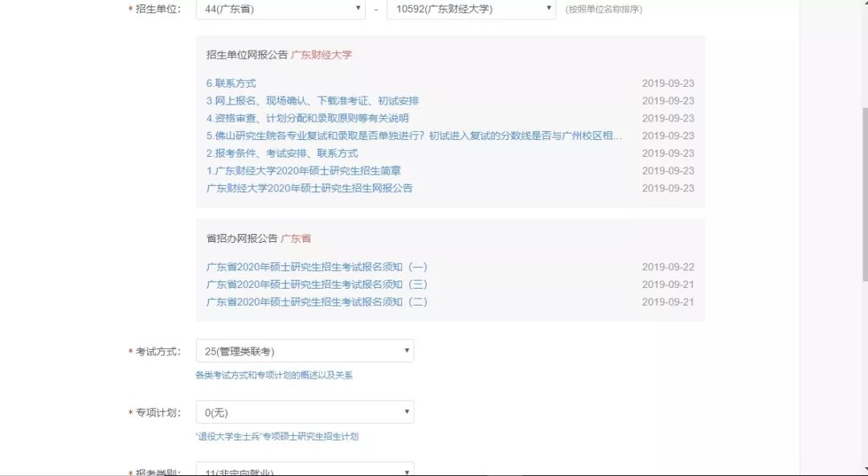Open the 44(广东省) province dropdown
Image resolution: width=868 pixels, height=476 pixels.
pyautogui.click(x=279, y=9)
